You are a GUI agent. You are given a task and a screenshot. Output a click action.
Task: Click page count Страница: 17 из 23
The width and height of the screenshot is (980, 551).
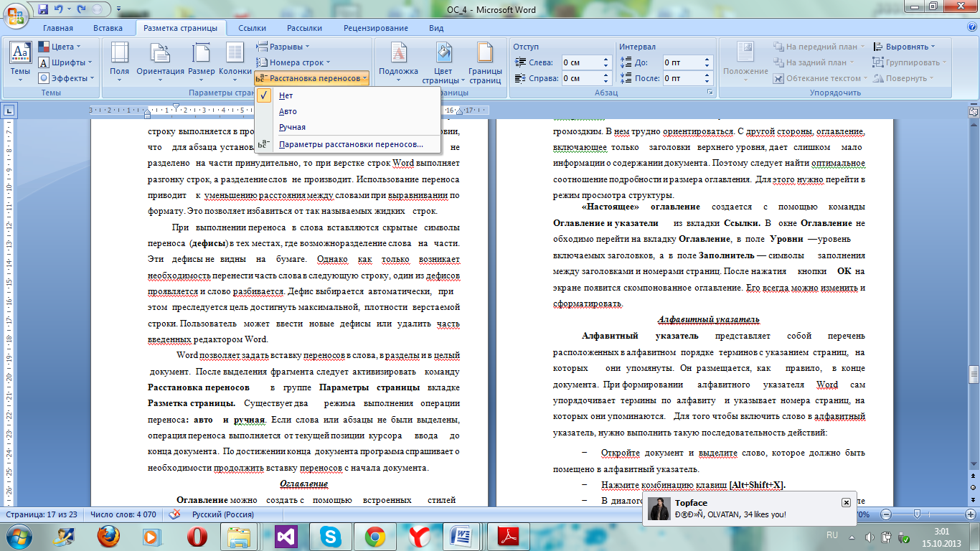42,514
